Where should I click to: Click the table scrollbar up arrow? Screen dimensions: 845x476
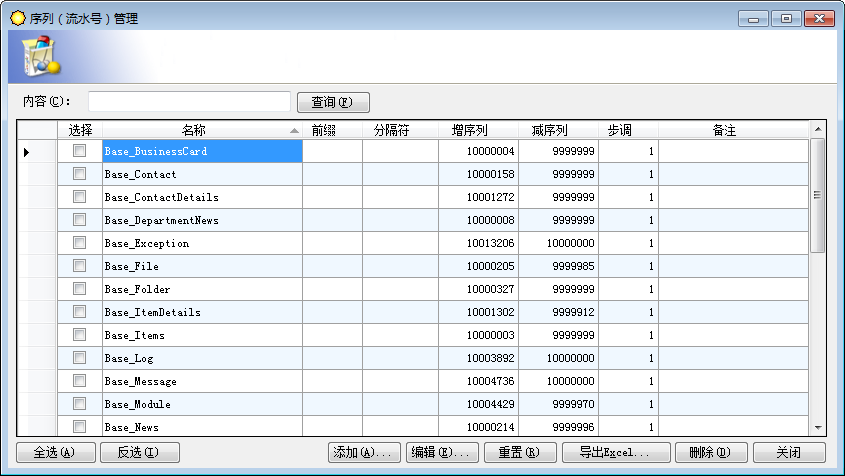pyautogui.click(x=818, y=129)
